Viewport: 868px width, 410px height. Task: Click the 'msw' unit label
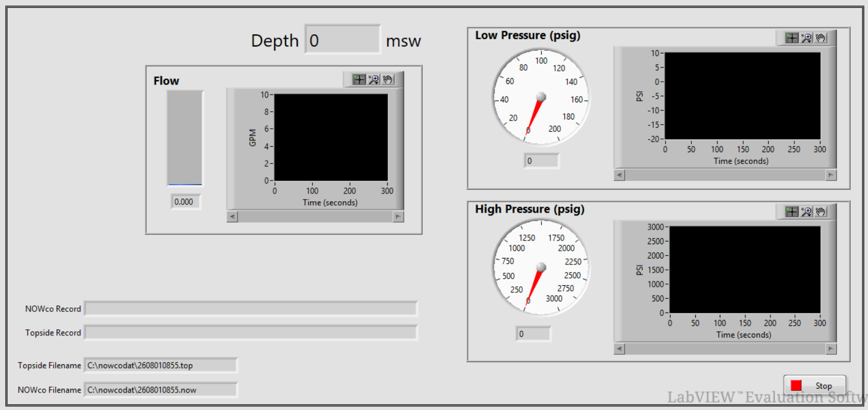403,41
